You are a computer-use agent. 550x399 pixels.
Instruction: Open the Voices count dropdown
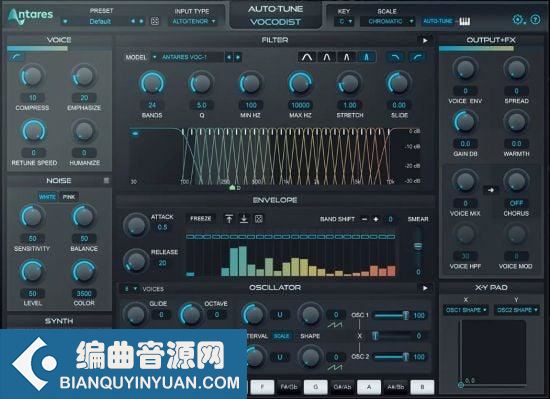(130, 289)
